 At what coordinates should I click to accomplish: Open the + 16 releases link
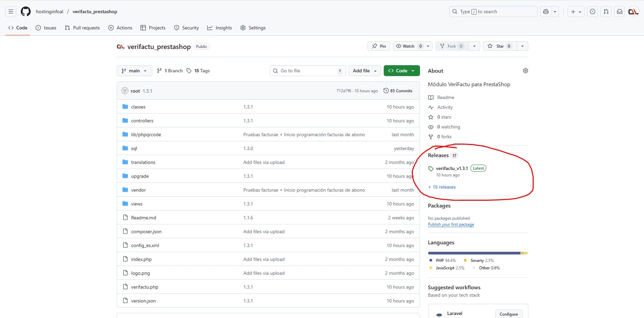442,187
